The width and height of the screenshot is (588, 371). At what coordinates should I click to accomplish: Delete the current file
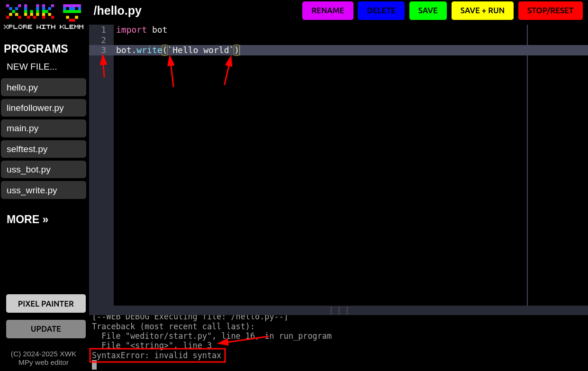(381, 10)
